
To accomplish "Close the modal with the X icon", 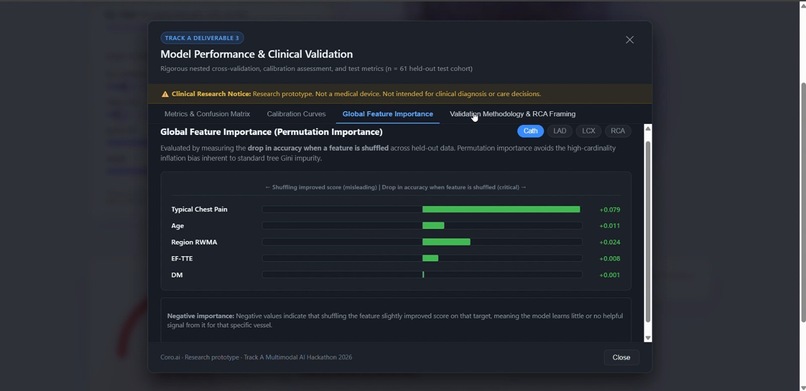I will pyautogui.click(x=629, y=40).
